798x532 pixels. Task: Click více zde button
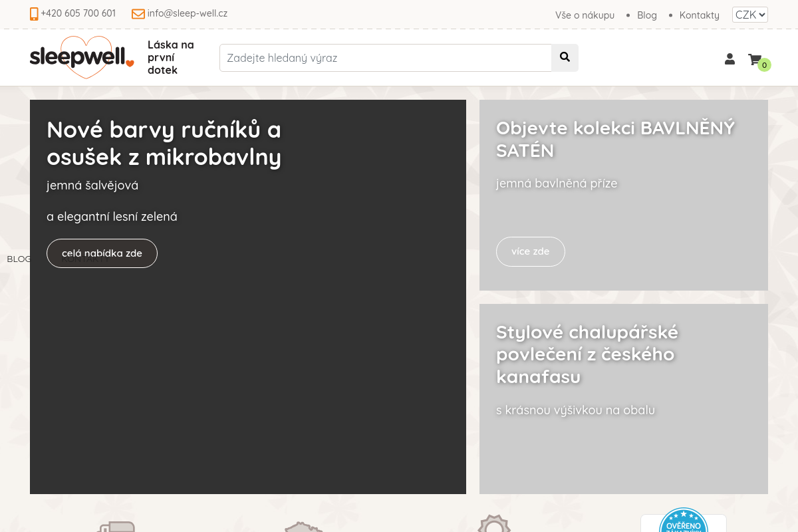[x=531, y=251]
